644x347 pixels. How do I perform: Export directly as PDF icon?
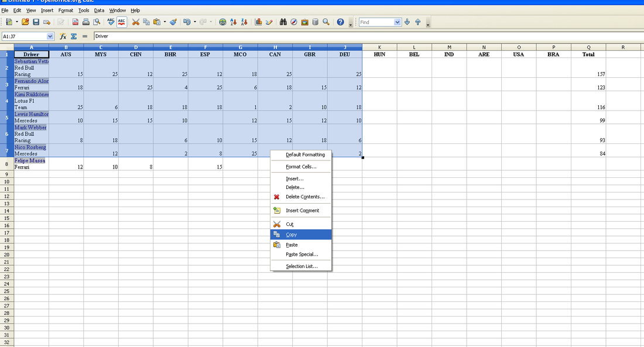click(76, 22)
